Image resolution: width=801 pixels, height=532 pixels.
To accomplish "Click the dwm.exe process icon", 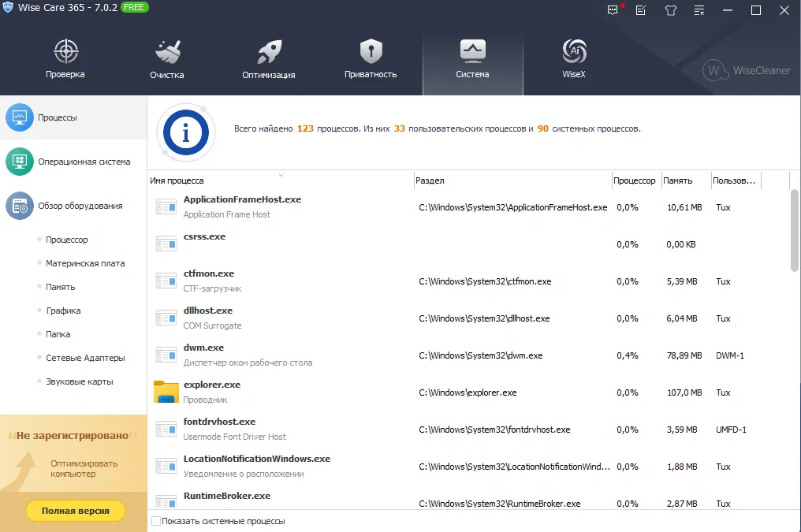I will 166,355.
